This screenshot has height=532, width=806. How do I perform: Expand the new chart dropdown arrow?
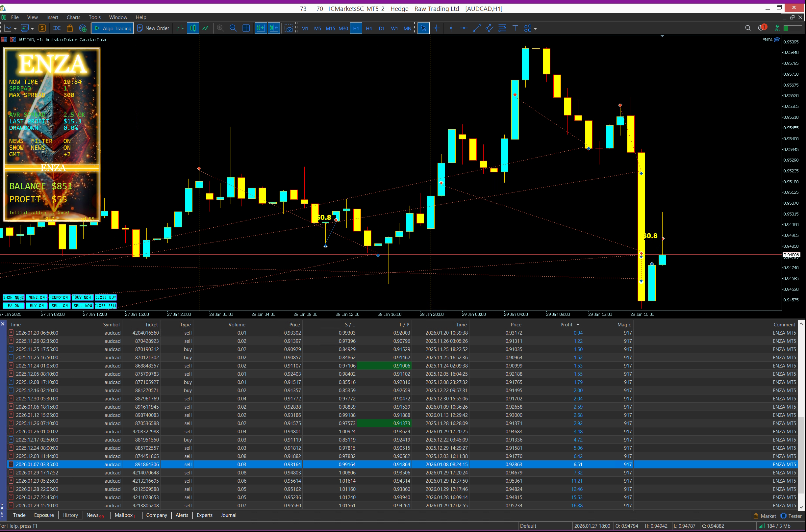[15, 29]
